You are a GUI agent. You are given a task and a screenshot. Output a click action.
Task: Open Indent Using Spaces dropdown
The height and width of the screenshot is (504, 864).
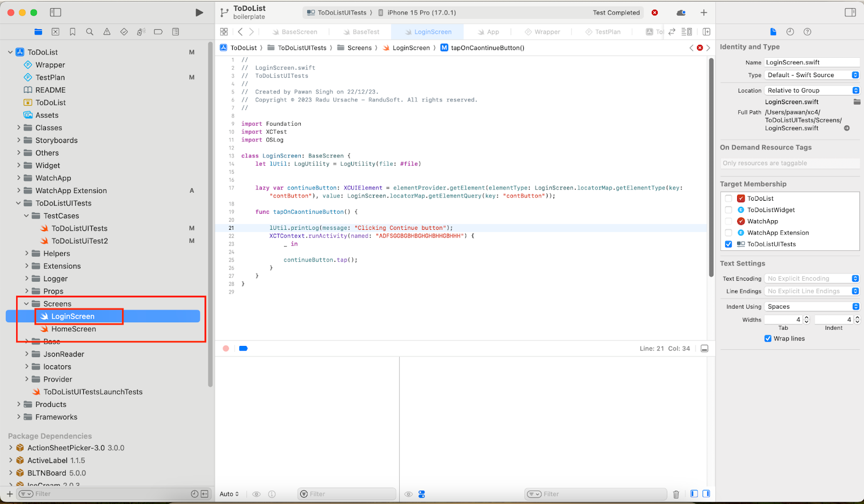[812, 307]
